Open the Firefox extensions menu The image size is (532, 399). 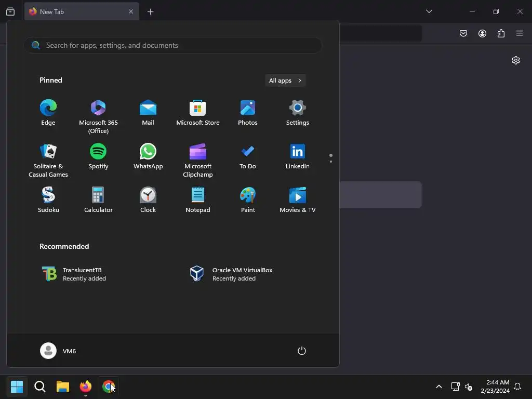coord(501,33)
